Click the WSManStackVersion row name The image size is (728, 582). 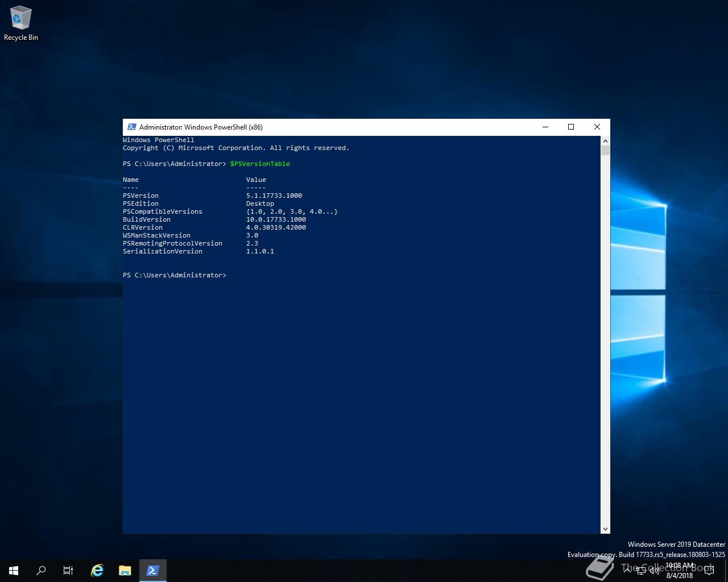tap(156, 235)
